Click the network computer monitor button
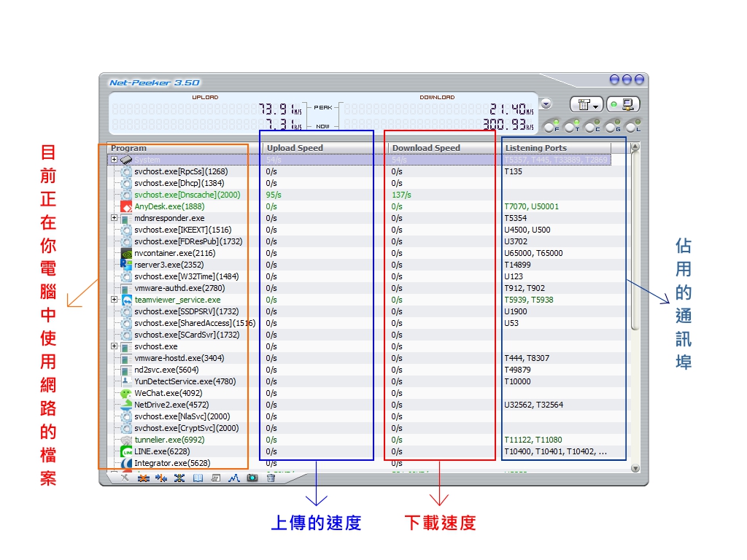The image size is (747, 560). 623,104
